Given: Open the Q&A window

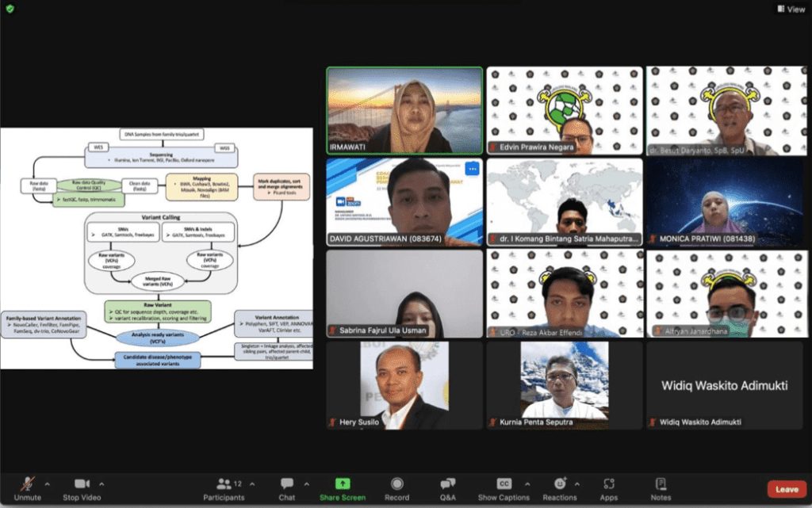Looking at the screenshot, I should 448,488.
